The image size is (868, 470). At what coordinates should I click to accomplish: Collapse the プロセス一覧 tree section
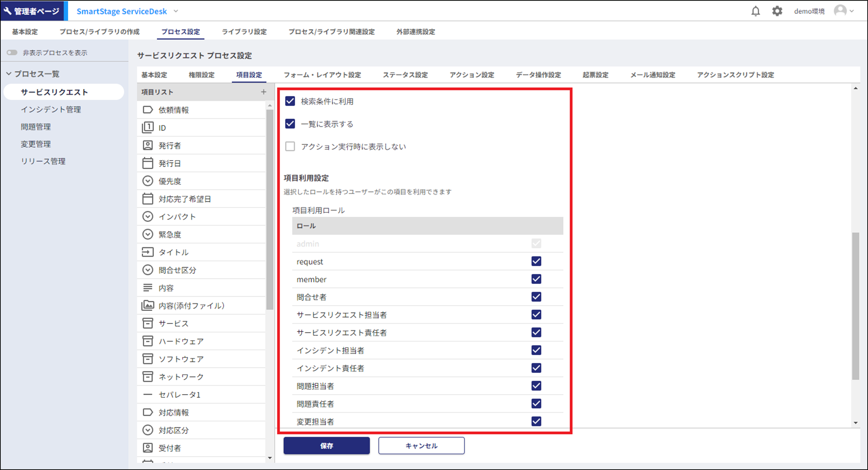[9, 74]
